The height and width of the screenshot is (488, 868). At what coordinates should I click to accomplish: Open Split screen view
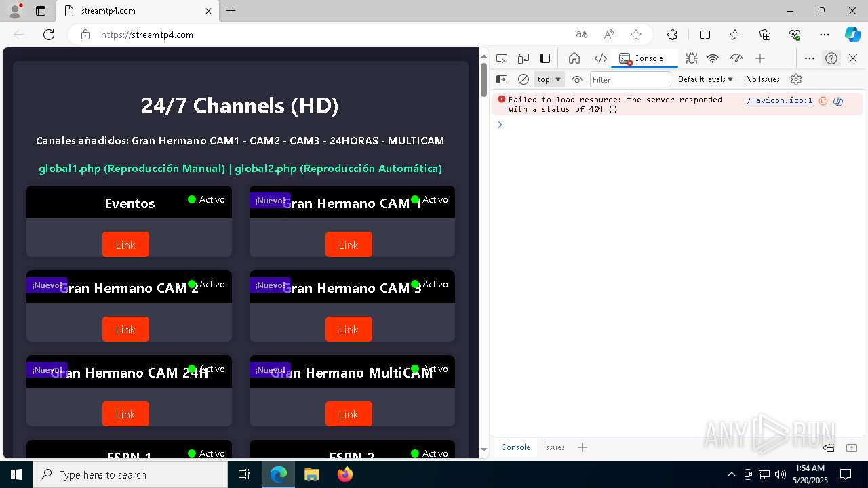pos(705,35)
